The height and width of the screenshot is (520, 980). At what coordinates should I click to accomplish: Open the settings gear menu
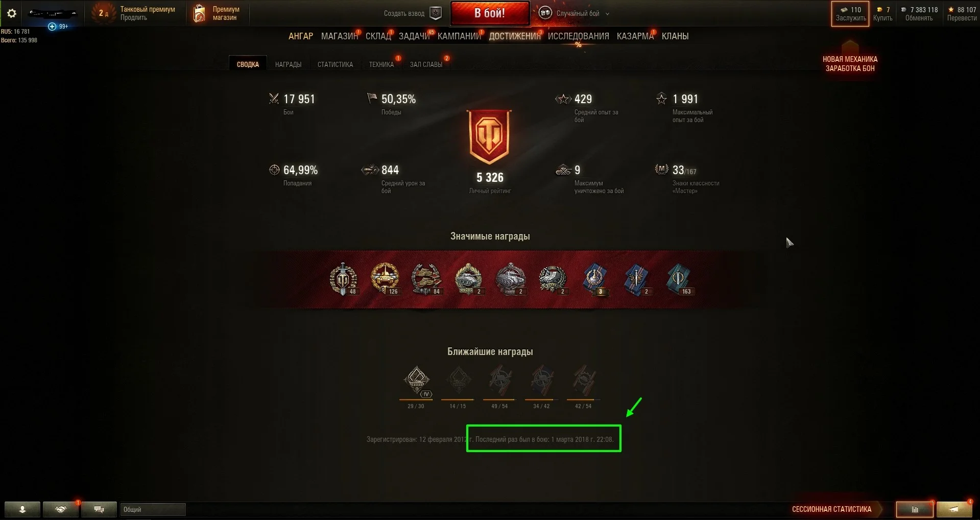pyautogui.click(x=11, y=13)
